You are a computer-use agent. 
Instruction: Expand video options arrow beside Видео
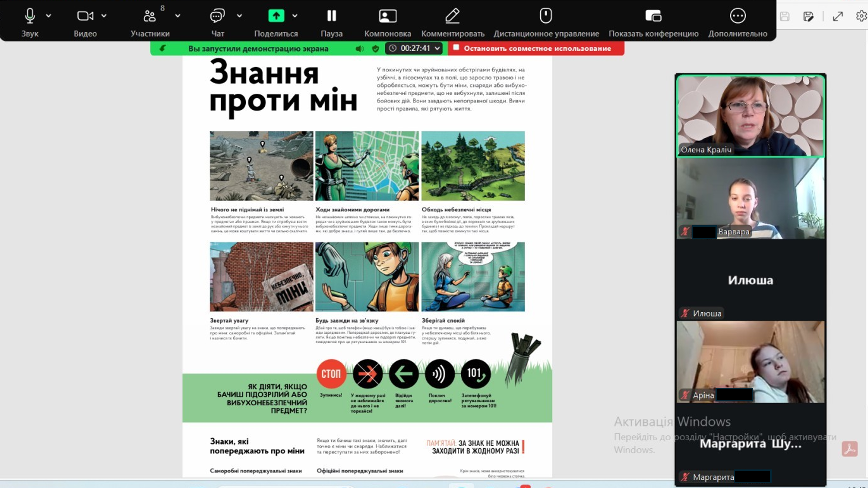pos(104,16)
